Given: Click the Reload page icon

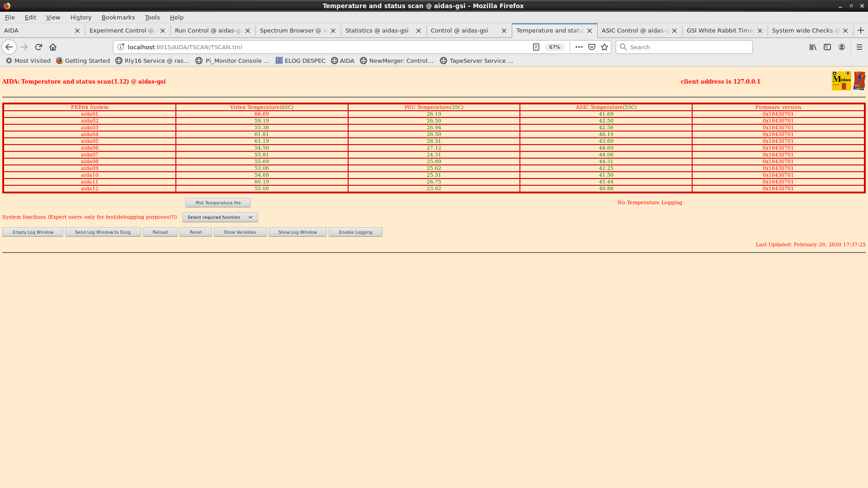Looking at the screenshot, I should click(38, 47).
